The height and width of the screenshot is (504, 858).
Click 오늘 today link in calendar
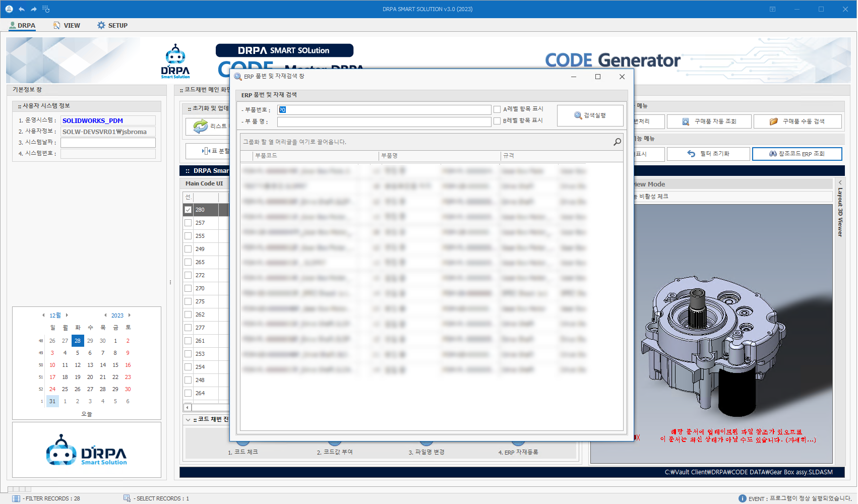(87, 414)
